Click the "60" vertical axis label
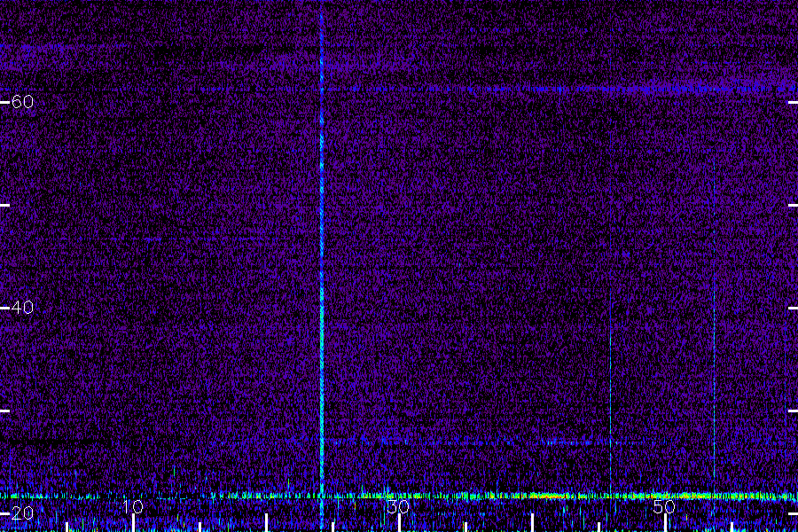The height and width of the screenshot is (532, 798). [22, 102]
